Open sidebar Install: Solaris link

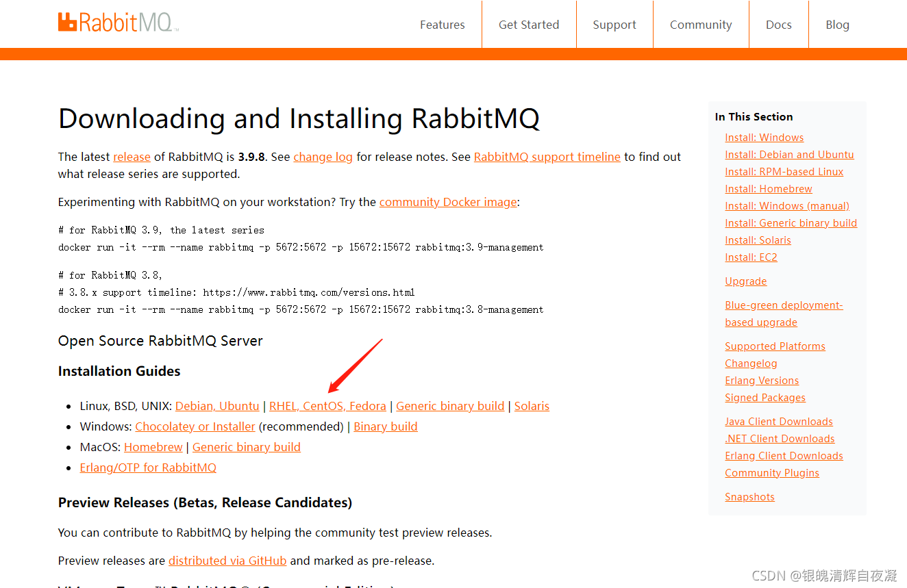[x=758, y=240]
